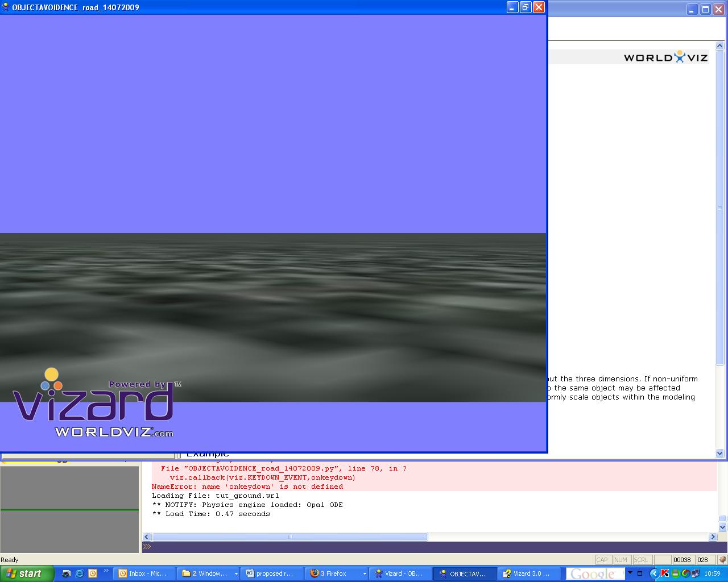Open the Windows Start menu

click(27, 573)
